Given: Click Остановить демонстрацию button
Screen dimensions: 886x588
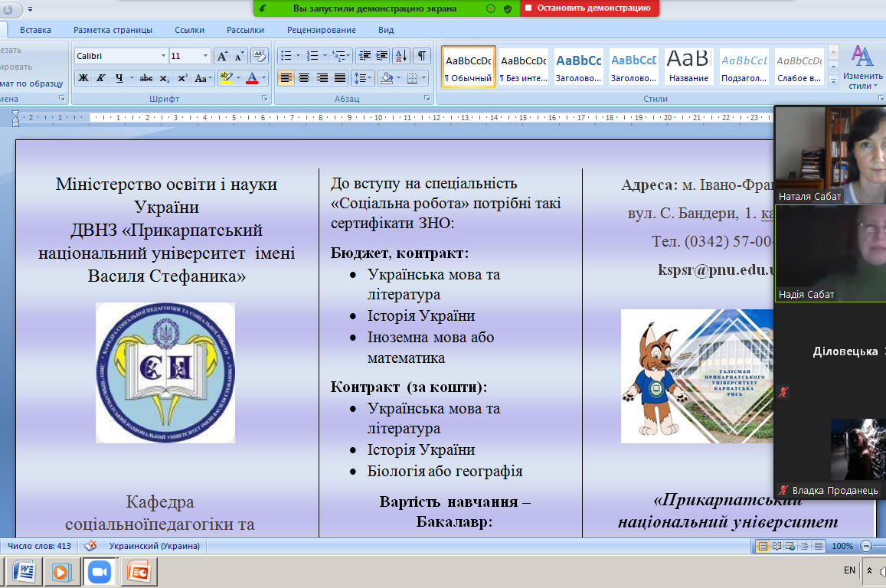Looking at the screenshot, I should pyautogui.click(x=589, y=8).
